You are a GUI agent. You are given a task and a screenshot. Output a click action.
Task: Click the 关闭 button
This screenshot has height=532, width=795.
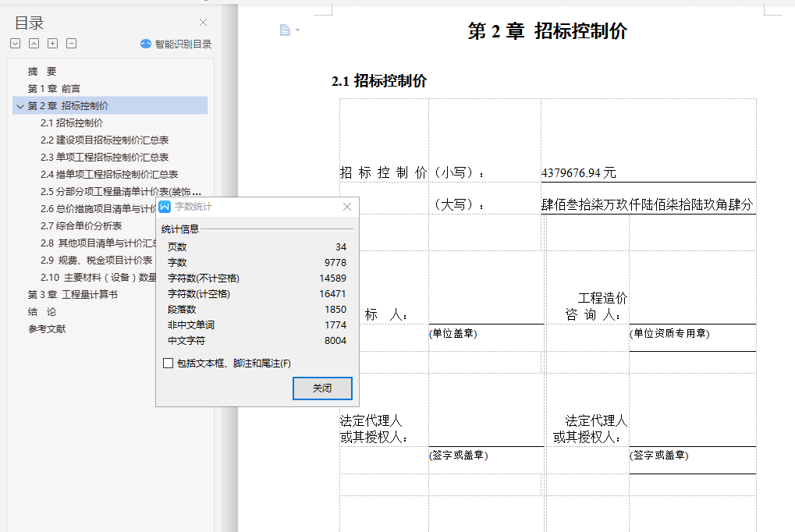pyautogui.click(x=322, y=388)
